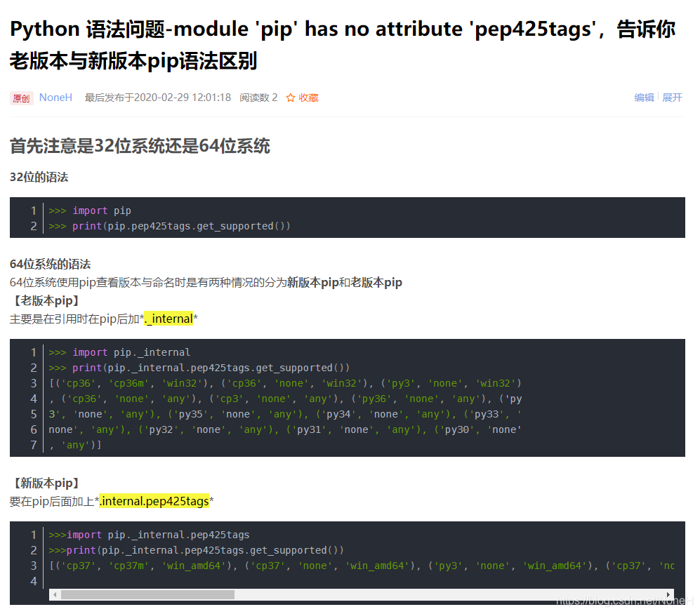Click highlighted text .internal.pep425tags
This screenshot has width=700, height=614.
point(154,501)
